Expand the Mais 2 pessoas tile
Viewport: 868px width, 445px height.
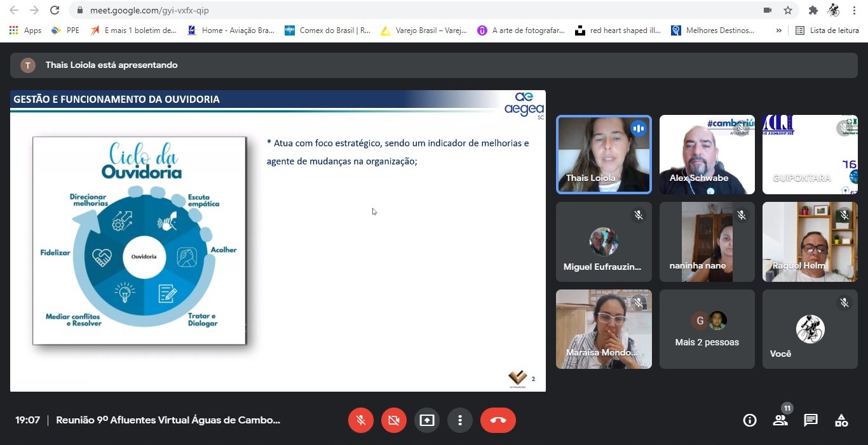click(707, 329)
